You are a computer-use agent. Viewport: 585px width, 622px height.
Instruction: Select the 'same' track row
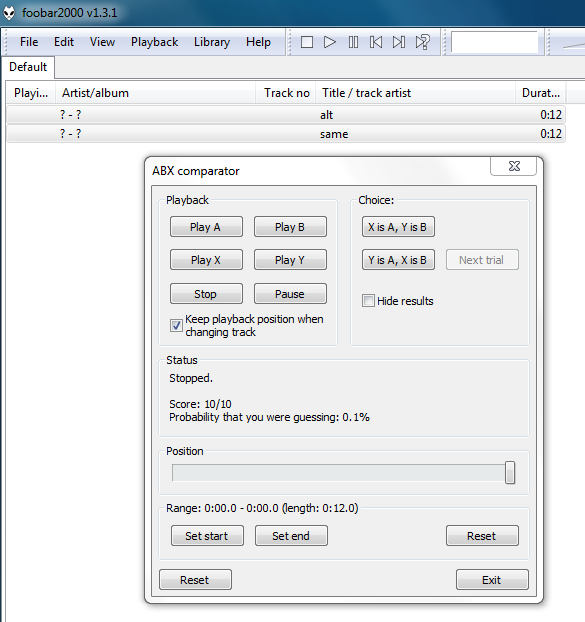(x=286, y=134)
